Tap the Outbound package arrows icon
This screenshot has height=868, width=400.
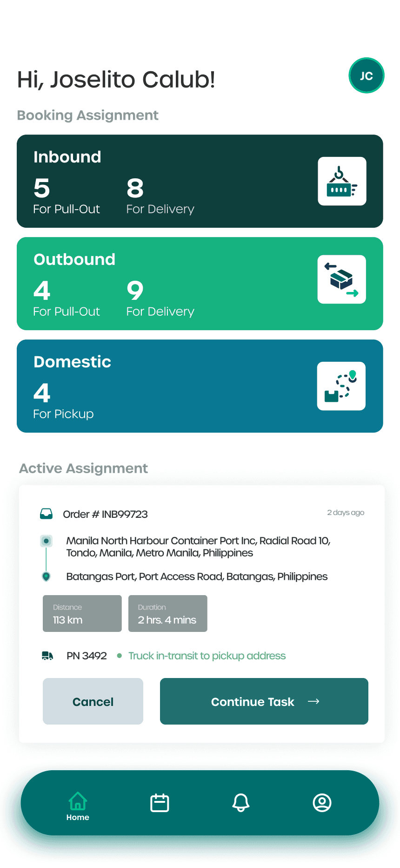point(342,279)
